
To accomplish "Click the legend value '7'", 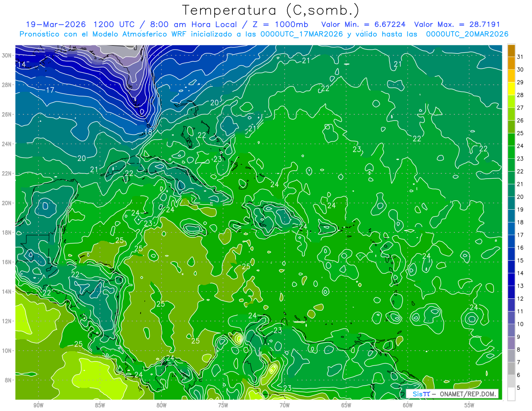I will pos(519,363).
